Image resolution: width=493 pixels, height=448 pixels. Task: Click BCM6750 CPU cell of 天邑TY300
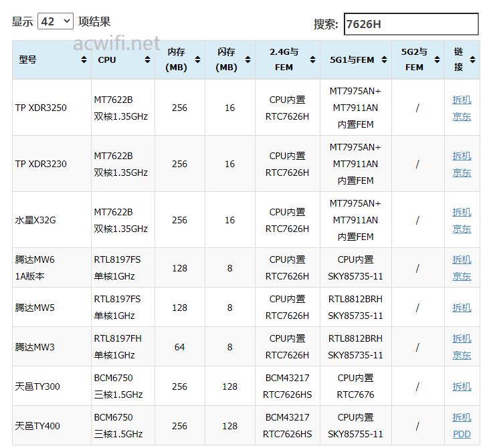tap(123, 386)
